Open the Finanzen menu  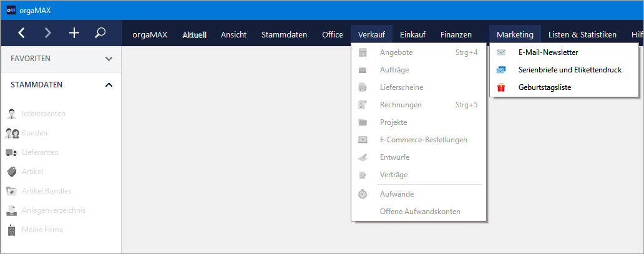(x=456, y=34)
